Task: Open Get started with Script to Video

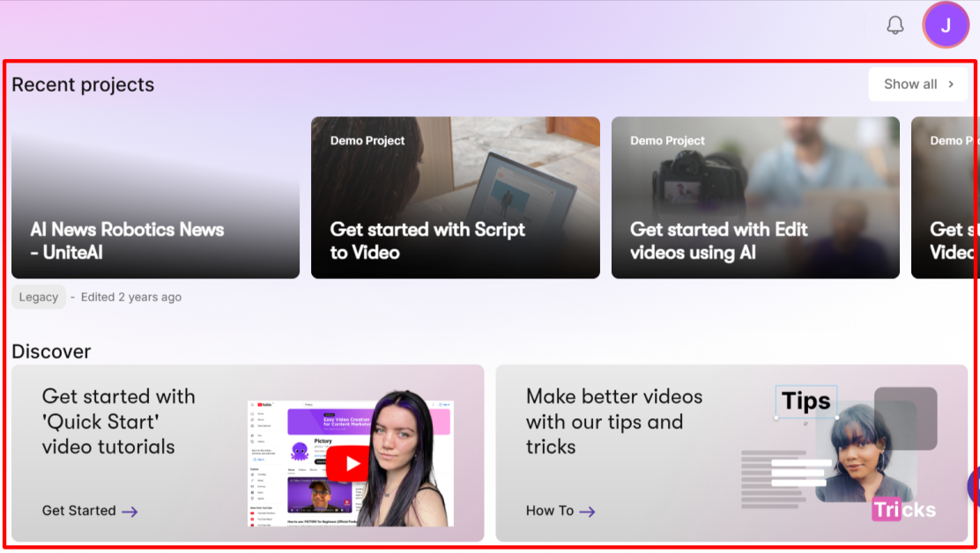Action: (x=456, y=197)
